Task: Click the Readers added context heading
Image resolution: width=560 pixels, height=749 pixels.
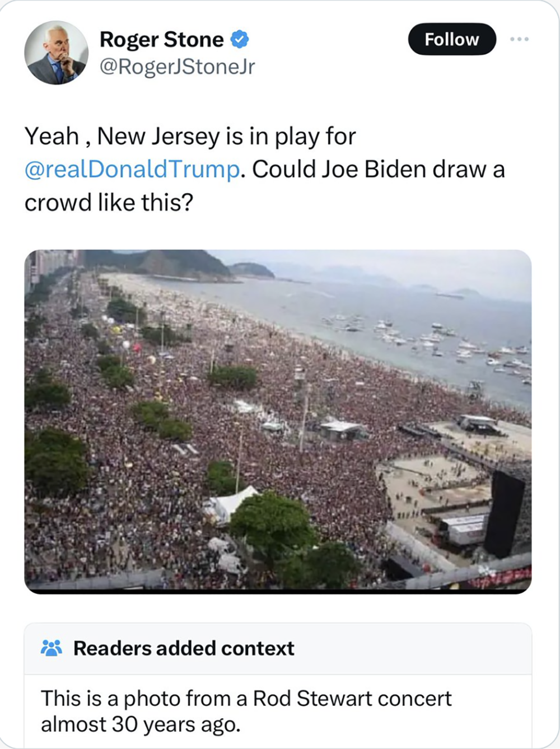Action: (x=184, y=648)
